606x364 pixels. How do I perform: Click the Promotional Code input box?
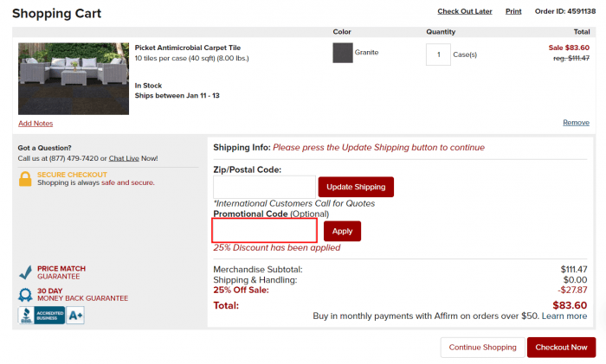click(264, 231)
